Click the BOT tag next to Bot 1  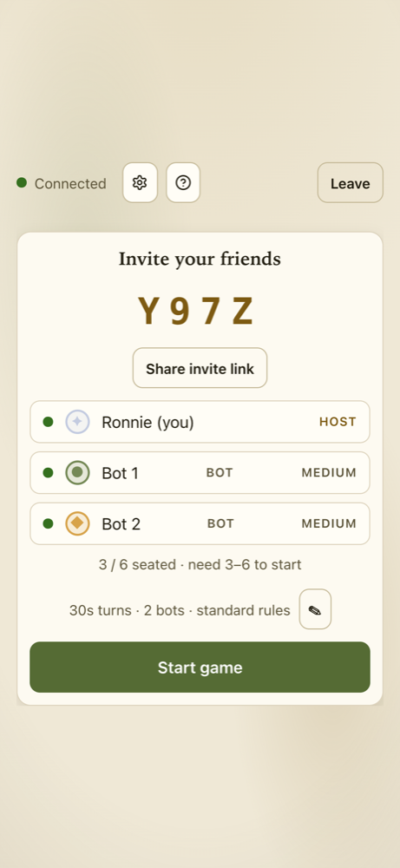click(x=220, y=473)
